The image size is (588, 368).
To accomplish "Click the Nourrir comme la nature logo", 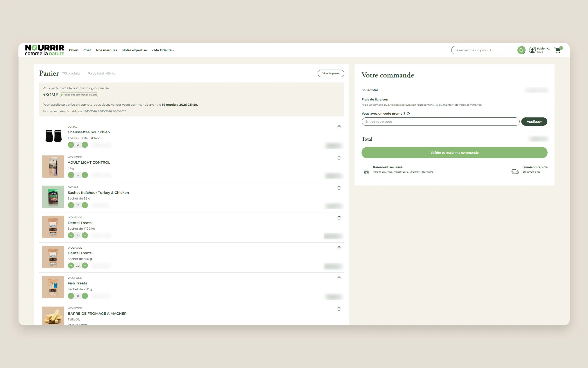I will pyautogui.click(x=45, y=50).
